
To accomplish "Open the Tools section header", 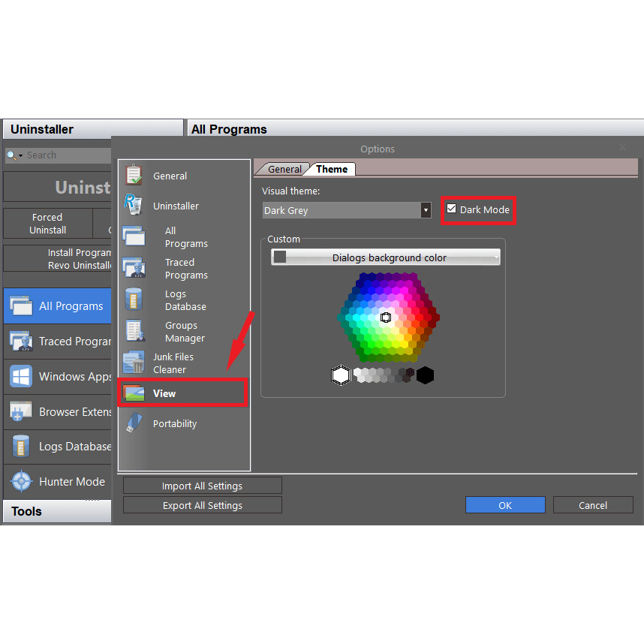I will (57, 511).
